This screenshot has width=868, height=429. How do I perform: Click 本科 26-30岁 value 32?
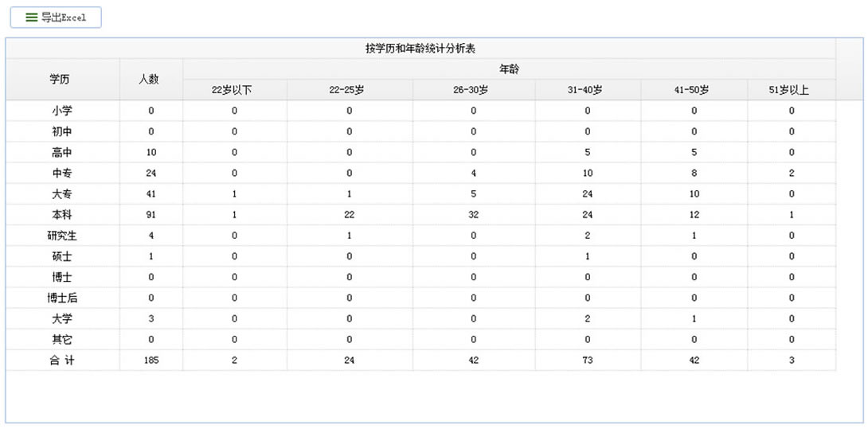(x=473, y=215)
